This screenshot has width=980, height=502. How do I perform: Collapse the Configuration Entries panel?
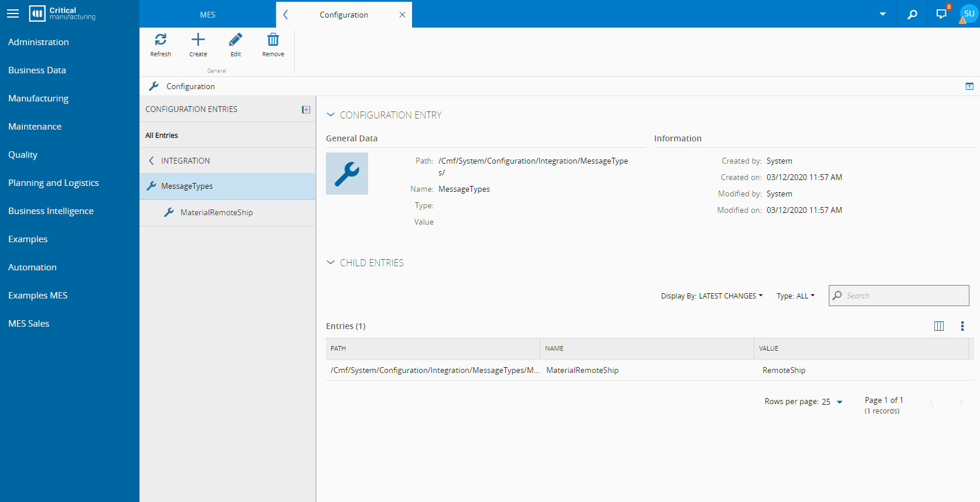306,110
